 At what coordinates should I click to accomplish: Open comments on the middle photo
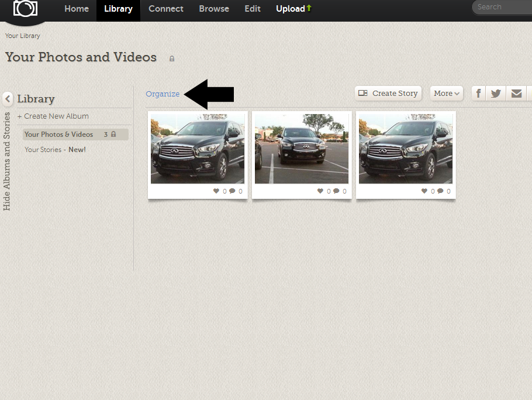[336, 191]
